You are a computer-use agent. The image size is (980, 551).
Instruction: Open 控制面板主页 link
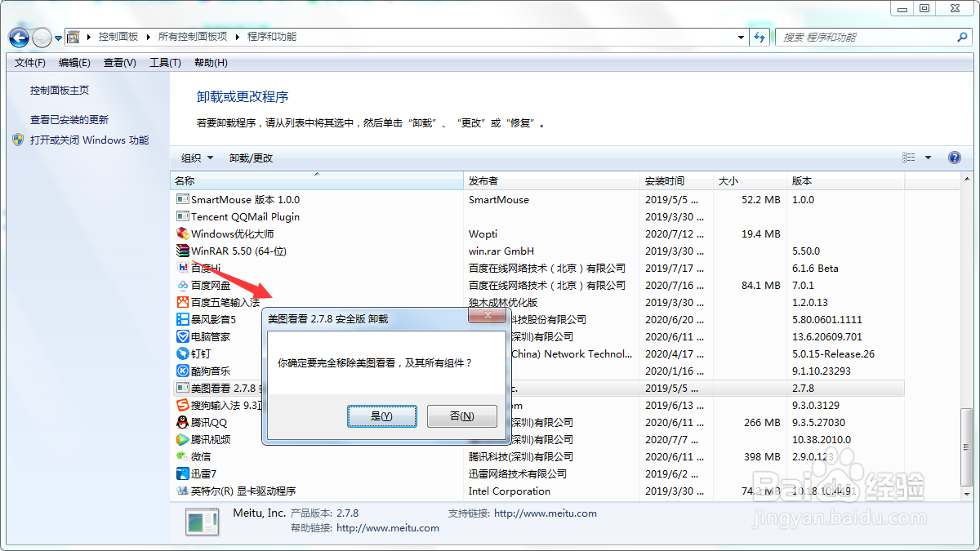point(60,91)
